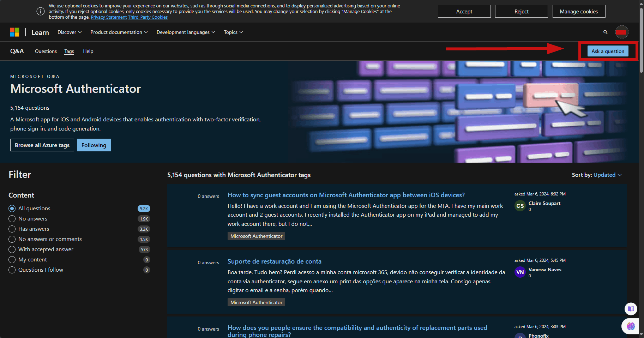Click the 'asked Mar 6, 2024, 6:02 PM' text
The height and width of the screenshot is (338, 644).
pos(540,194)
